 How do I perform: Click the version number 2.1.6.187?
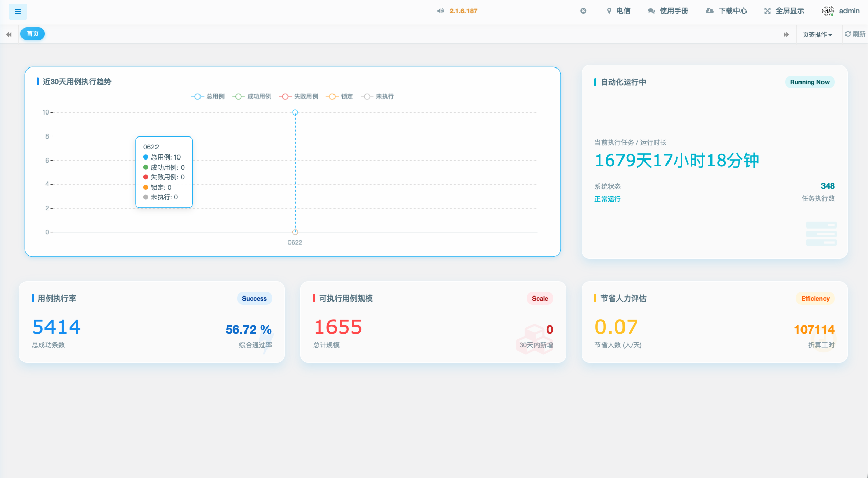(x=463, y=11)
